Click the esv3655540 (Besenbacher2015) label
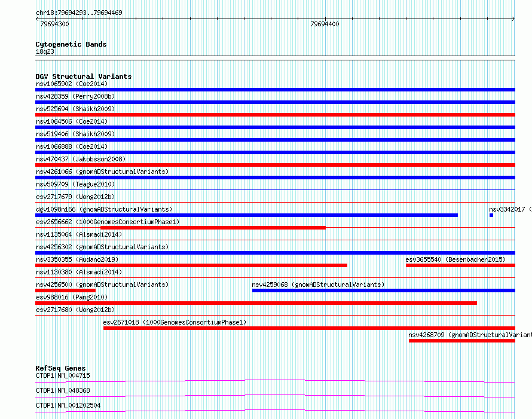This screenshot has height=419, width=532. coord(455,259)
